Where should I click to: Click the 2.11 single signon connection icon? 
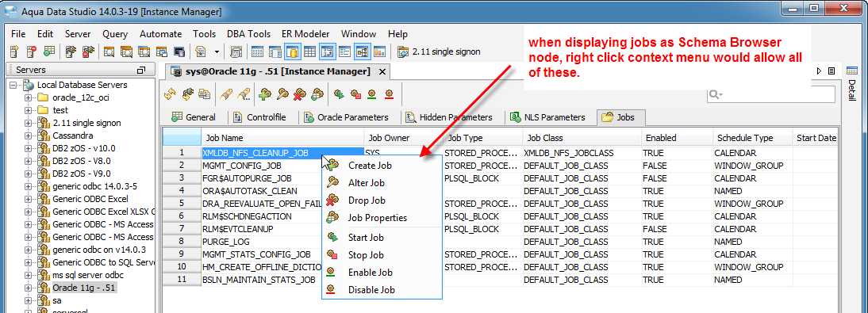pos(403,52)
